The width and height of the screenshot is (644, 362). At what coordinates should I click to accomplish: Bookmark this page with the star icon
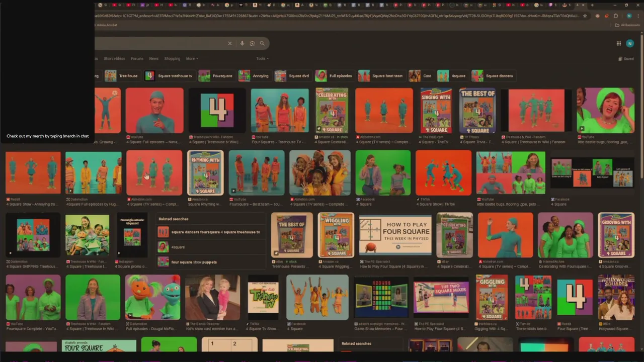tap(585, 16)
